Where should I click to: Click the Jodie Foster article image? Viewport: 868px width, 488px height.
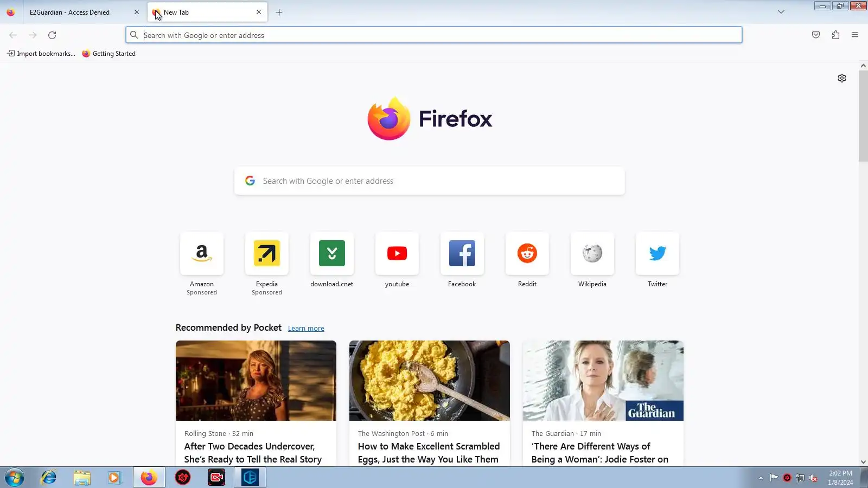[603, 381]
